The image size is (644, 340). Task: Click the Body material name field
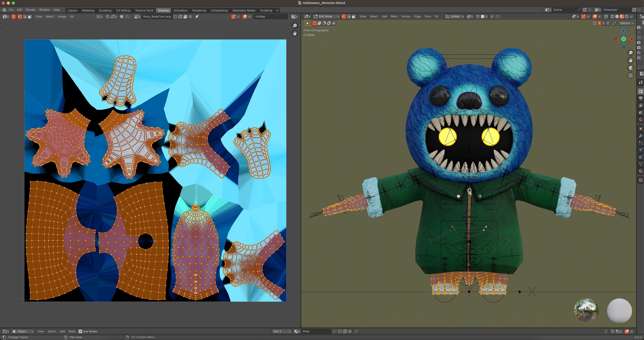(x=316, y=331)
